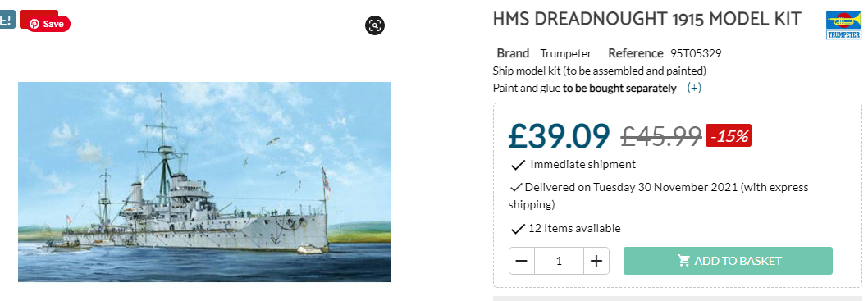Image resolution: width=868 pixels, height=301 pixels.
Task: Click the Pinterest logo icon
Action: pos(34,24)
